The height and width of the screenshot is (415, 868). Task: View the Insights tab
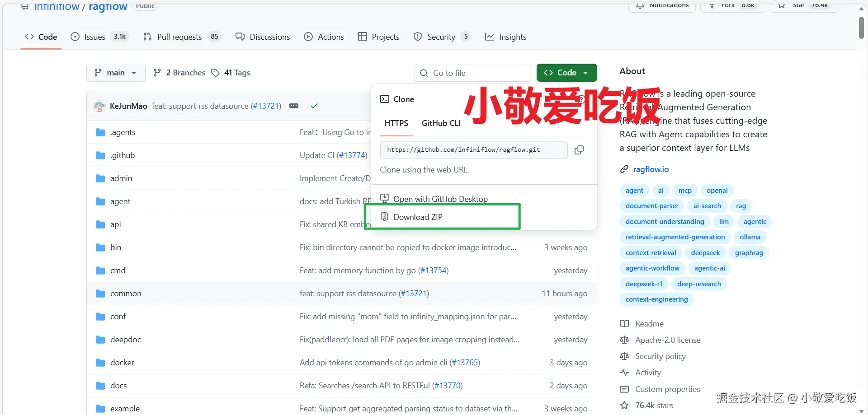click(505, 37)
